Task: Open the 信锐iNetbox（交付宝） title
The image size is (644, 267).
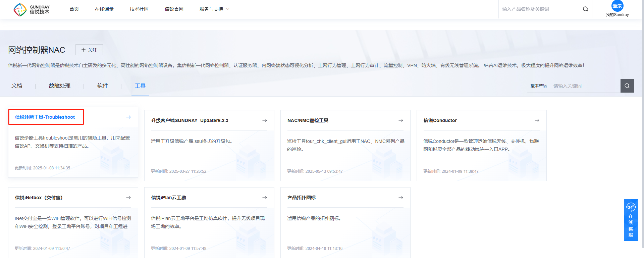Action: 39,198
